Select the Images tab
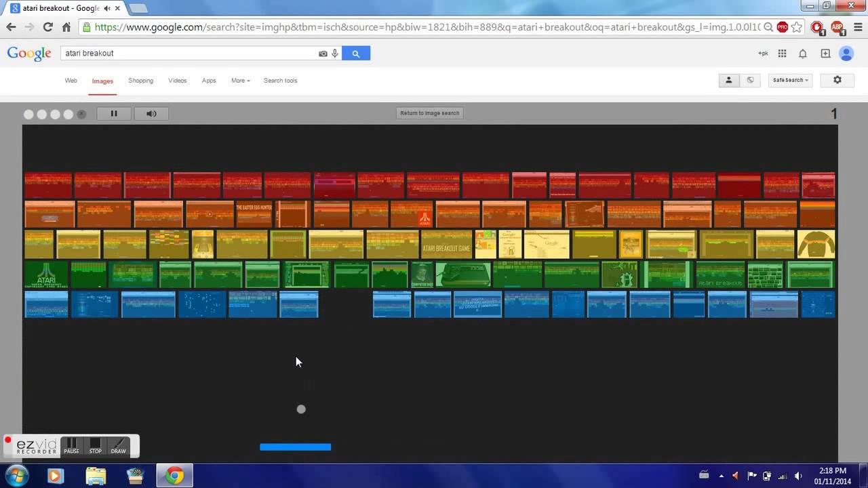Image resolution: width=868 pixels, height=488 pixels. pos(102,81)
